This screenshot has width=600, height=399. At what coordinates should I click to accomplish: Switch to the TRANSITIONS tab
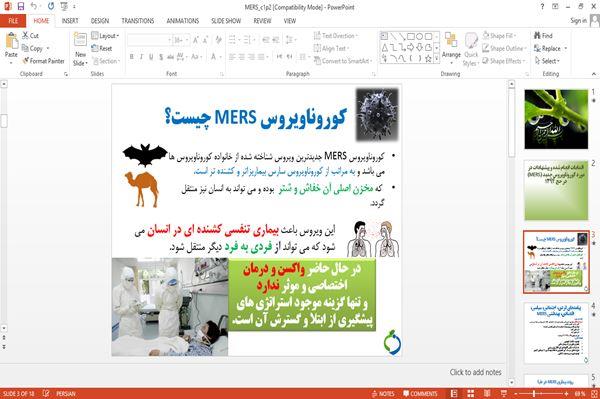pyautogui.click(x=138, y=21)
